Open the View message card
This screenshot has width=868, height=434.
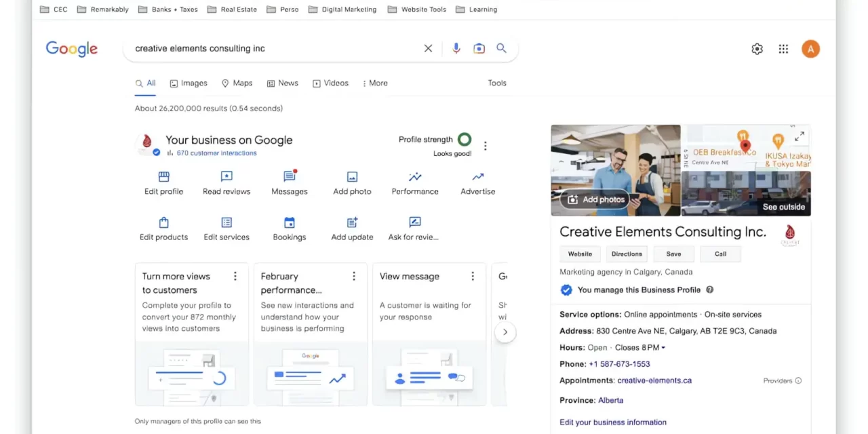429,334
